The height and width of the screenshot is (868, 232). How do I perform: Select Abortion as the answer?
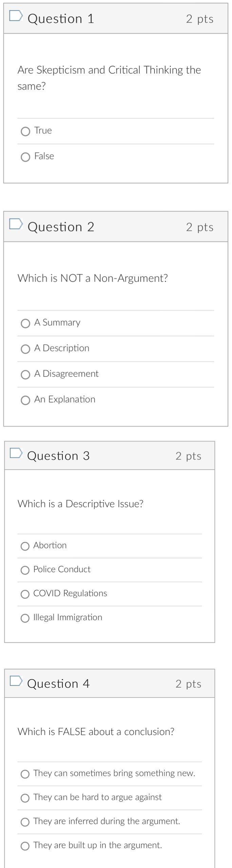25,546
